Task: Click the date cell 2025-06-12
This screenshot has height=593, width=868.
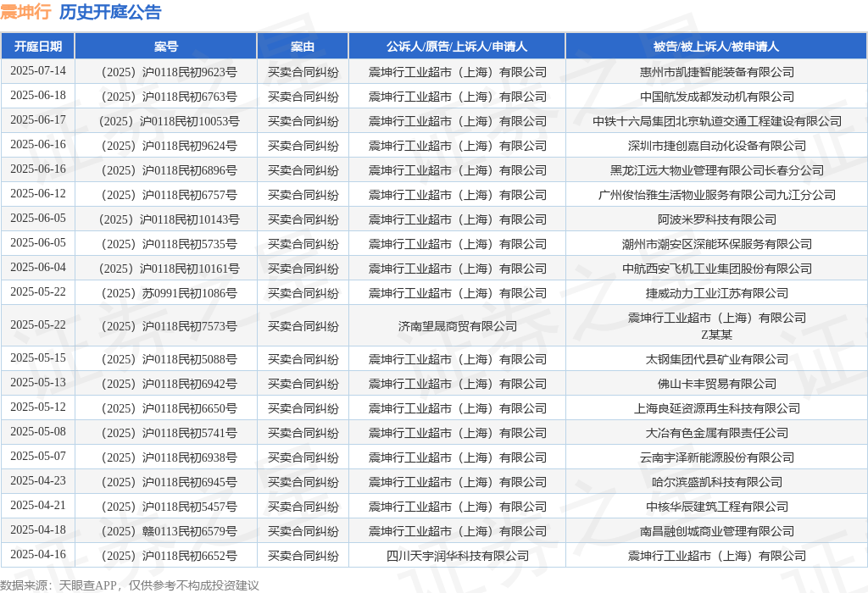Action: 37,194
